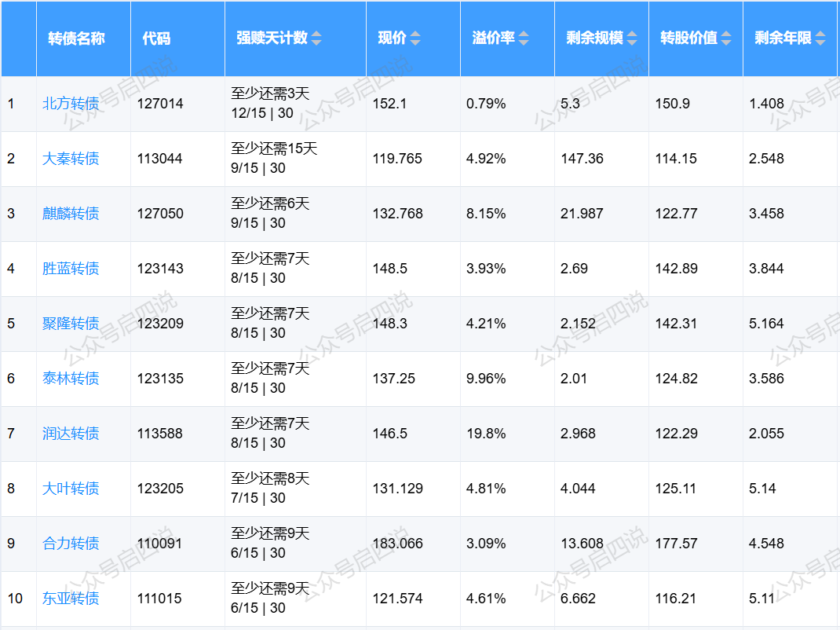Sort table by 溢价率 sort icon
The height and width of the screenshot is (630, 840).
(524, 38)
